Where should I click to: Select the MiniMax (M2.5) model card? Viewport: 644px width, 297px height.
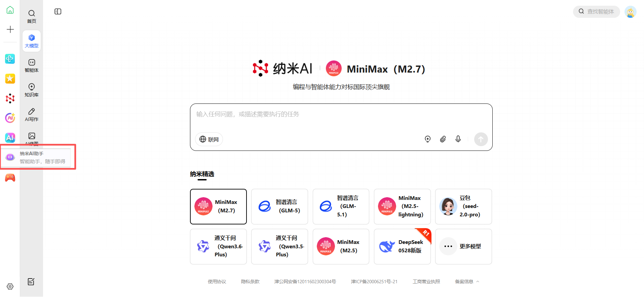(341, 246)
